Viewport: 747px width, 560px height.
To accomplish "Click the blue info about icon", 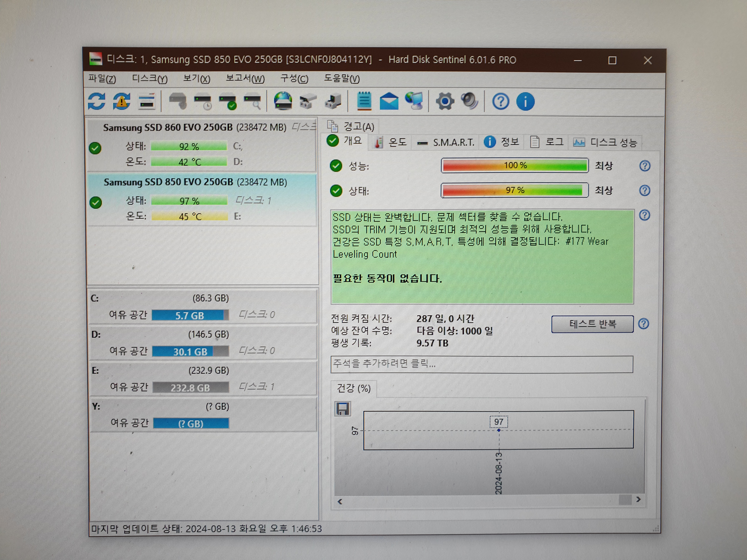I will pyautogui.click(x=525, y=102).
